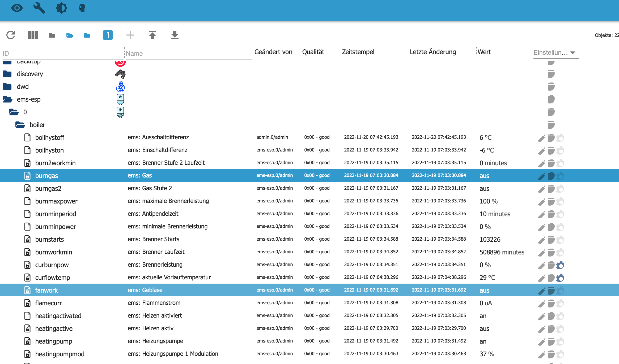Viewport: 619px width, 364px height.
Task: Toggle the visibility eye icon in header
Action: point(17,8)
